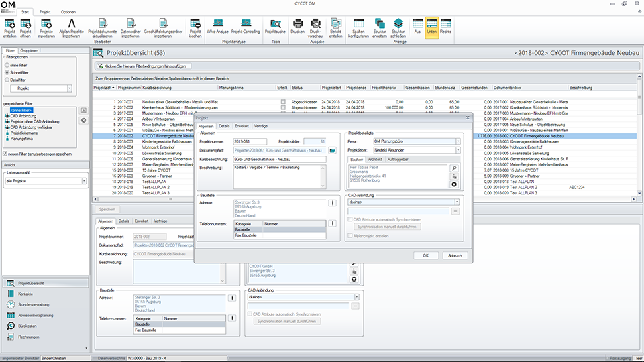Open the Dokumentpfad folder icon in dialog
The width and height of the screenshot is (644, 362).
[x=332, y=150]
